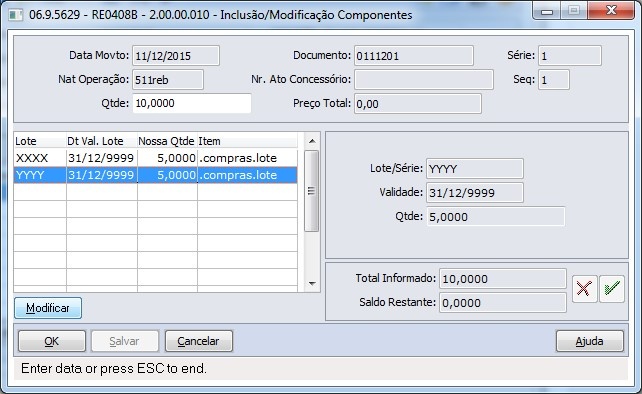
Task: Click the empty Nr. Ato Concessório field
Action: 424,79
